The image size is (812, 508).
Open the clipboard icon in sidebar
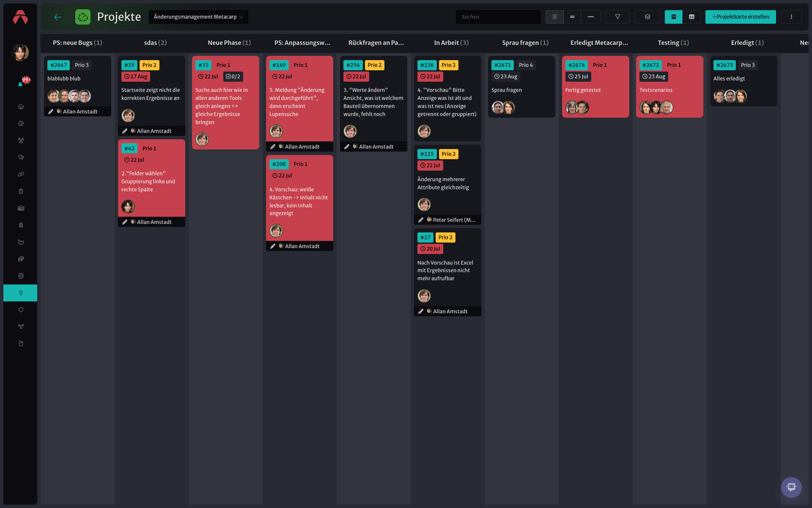pyautogui.click(x=21, y=191)
